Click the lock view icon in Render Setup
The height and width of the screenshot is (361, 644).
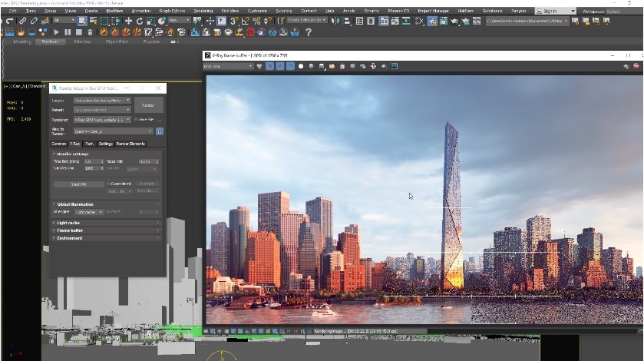click(x=160, y=131)
